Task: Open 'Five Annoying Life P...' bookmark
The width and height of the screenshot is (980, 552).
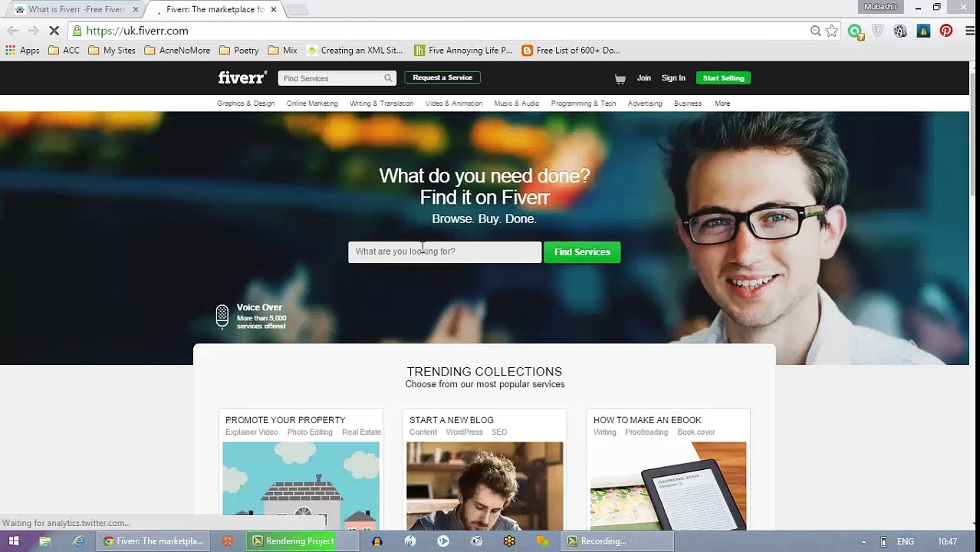Action: pyautogui.click(x=463, y=51)
